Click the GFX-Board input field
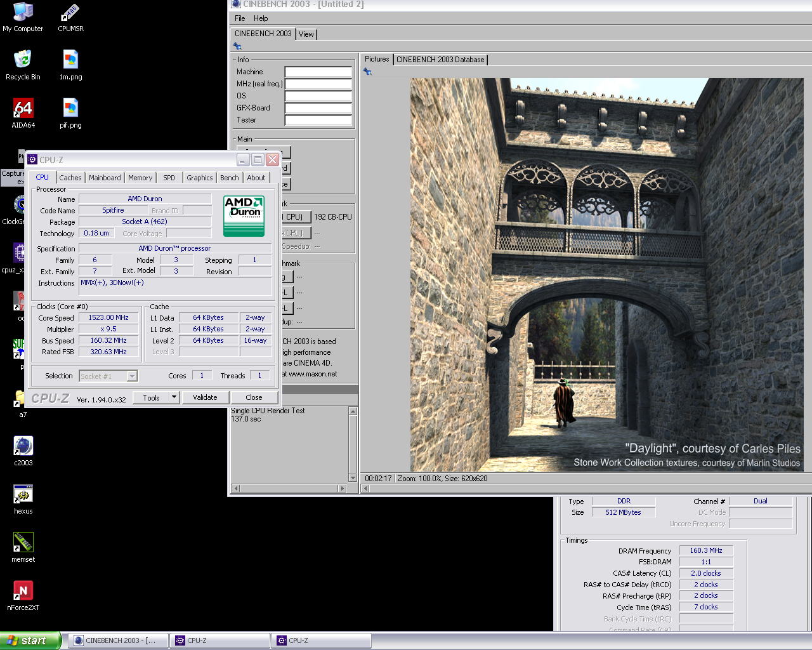 [318, 108]
